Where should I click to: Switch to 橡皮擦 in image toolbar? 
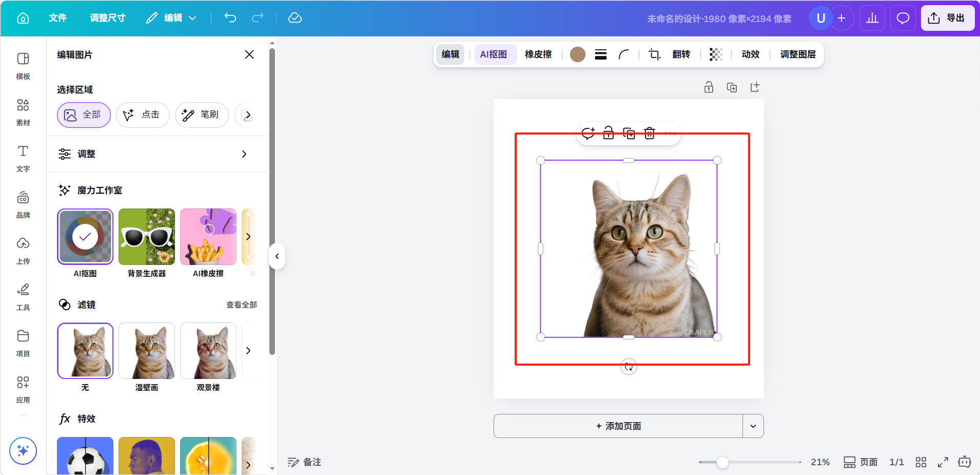pyautogui.click(x=538, y=54)
